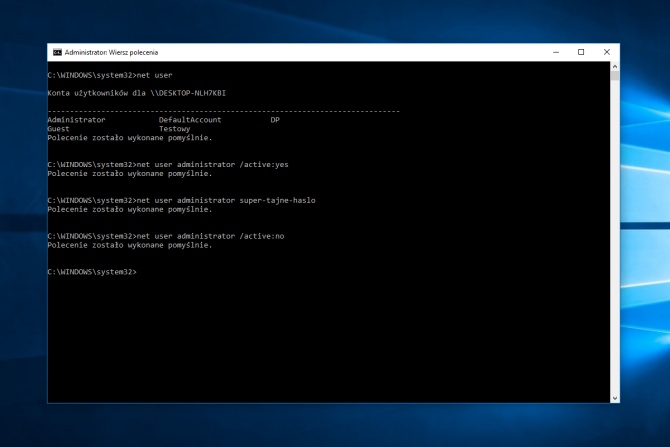Screen dimensions: 670x447
Task: Click the scrollbar down arrow
Action: (x=615, y=398)
